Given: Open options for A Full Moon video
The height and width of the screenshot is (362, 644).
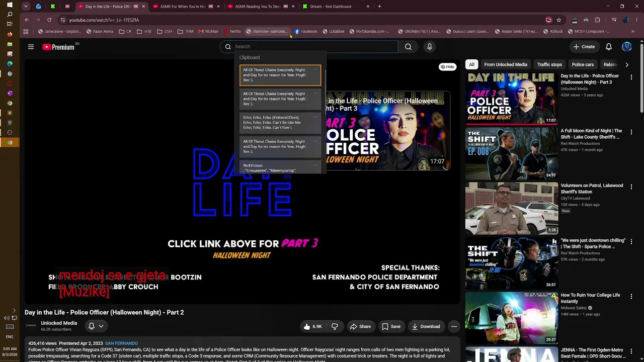Looking at the screenshot, I should pos(631,132).
